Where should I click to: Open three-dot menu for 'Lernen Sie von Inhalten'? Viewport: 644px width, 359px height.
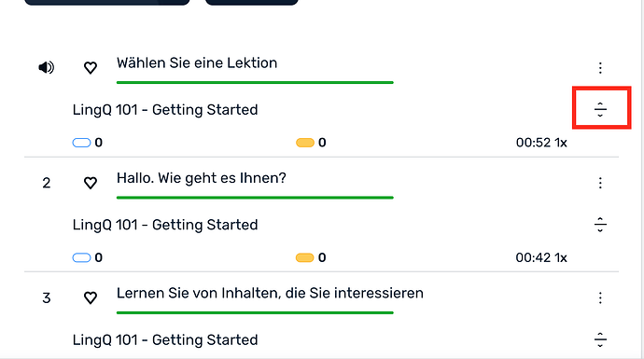click(x=600, y=297)
